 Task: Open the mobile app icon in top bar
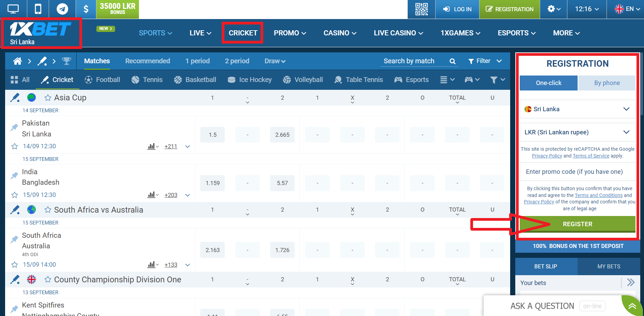click(38, 9)
